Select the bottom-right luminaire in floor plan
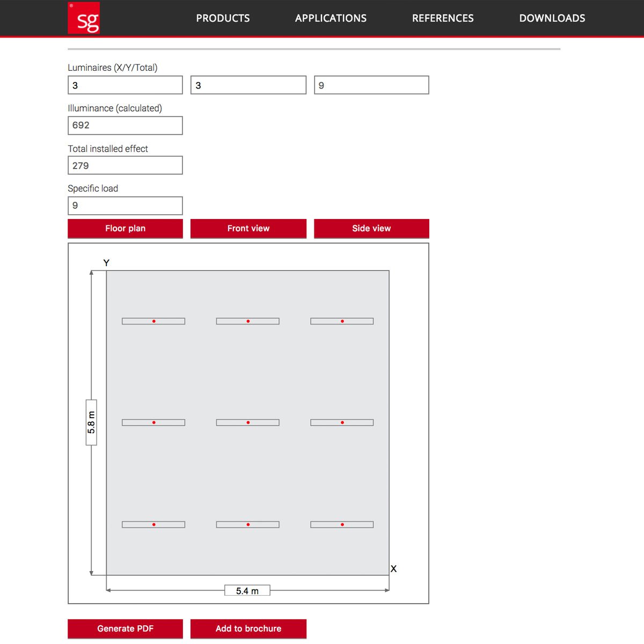This screenshot has height=644, width=644. point(342,524)
